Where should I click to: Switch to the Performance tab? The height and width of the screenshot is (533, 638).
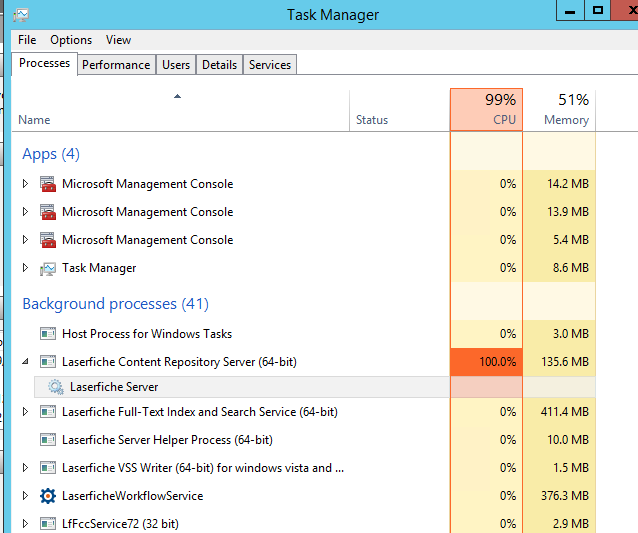coord(116,65)
